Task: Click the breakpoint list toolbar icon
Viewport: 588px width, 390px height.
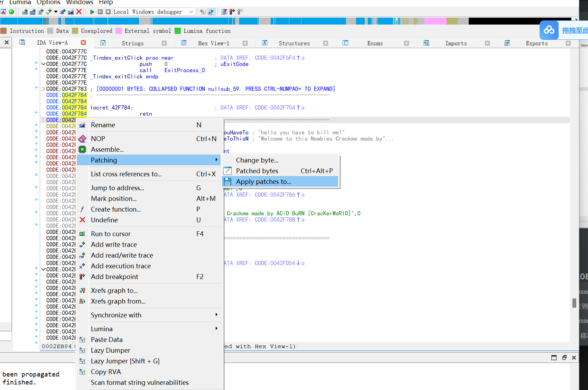Action: point(224,12)
